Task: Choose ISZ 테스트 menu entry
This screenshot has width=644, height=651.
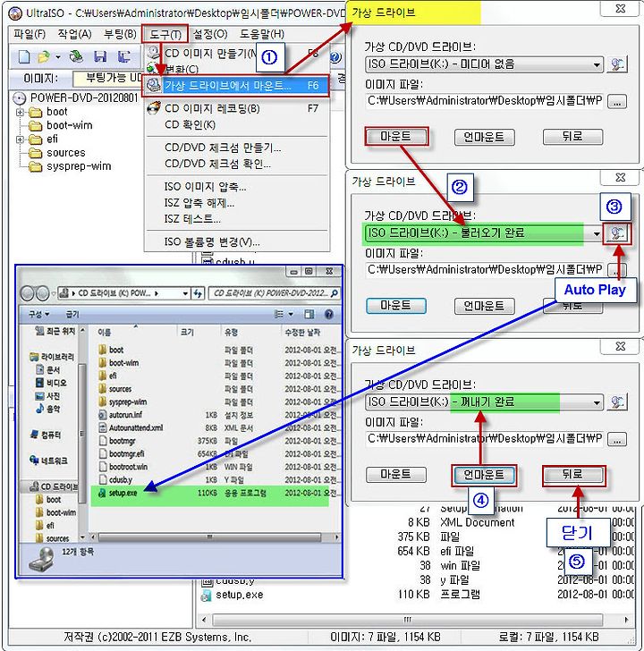Action: [236, 219]
